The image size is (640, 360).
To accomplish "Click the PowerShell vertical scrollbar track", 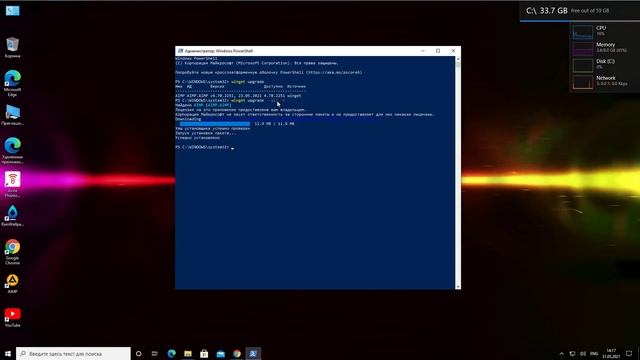I will pyautogui.click(x=458, y=173).
